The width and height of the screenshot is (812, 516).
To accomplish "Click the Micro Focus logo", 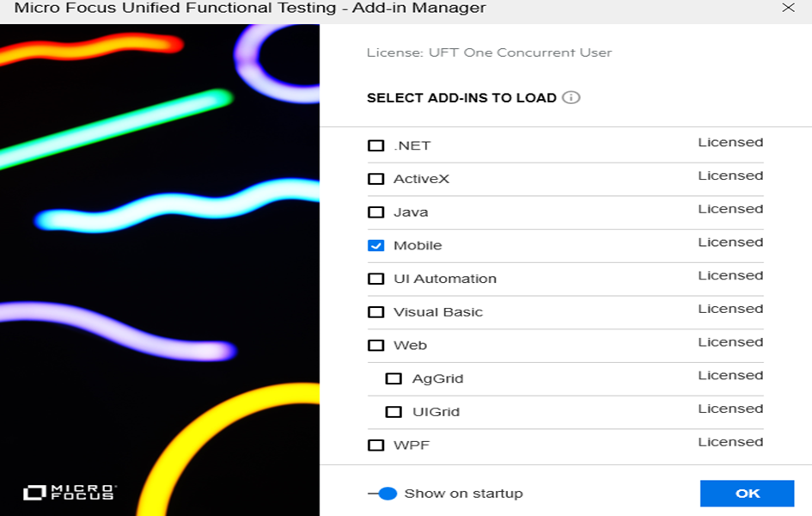I will (70, 492).
